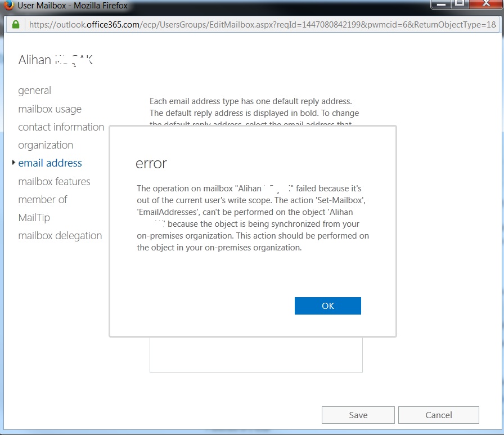This screenshot has width=504, height=435.
Task: Click the Cancel button
Action: click(438, 415)
